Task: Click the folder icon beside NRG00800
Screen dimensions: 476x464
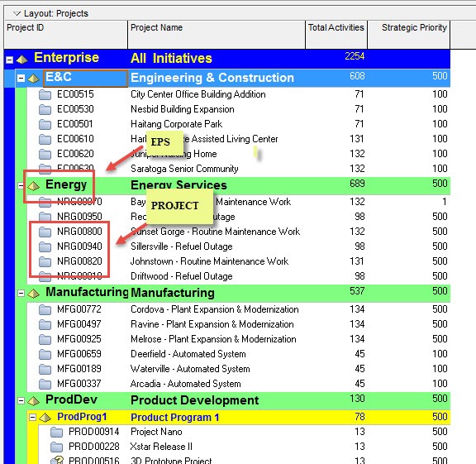Action: [45, 232]
